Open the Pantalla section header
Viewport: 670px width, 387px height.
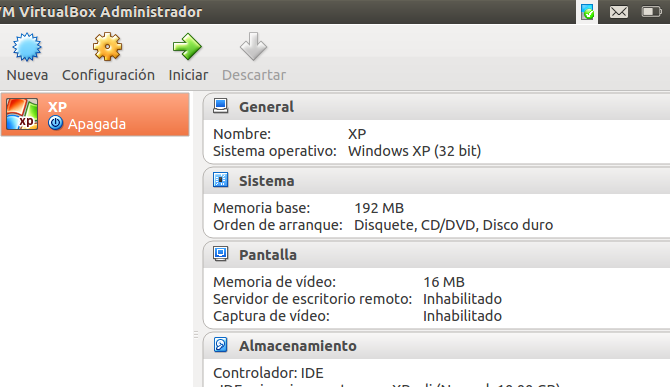(437, 255)
